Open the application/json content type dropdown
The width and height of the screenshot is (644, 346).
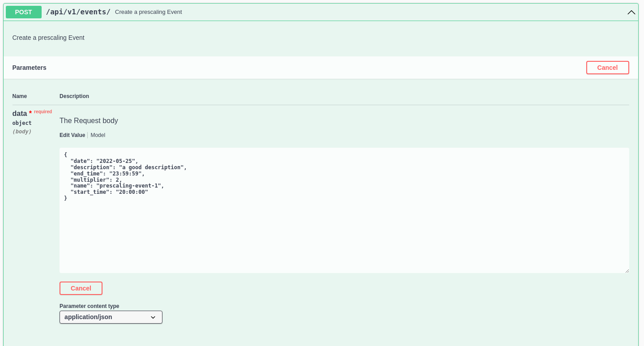111,317
